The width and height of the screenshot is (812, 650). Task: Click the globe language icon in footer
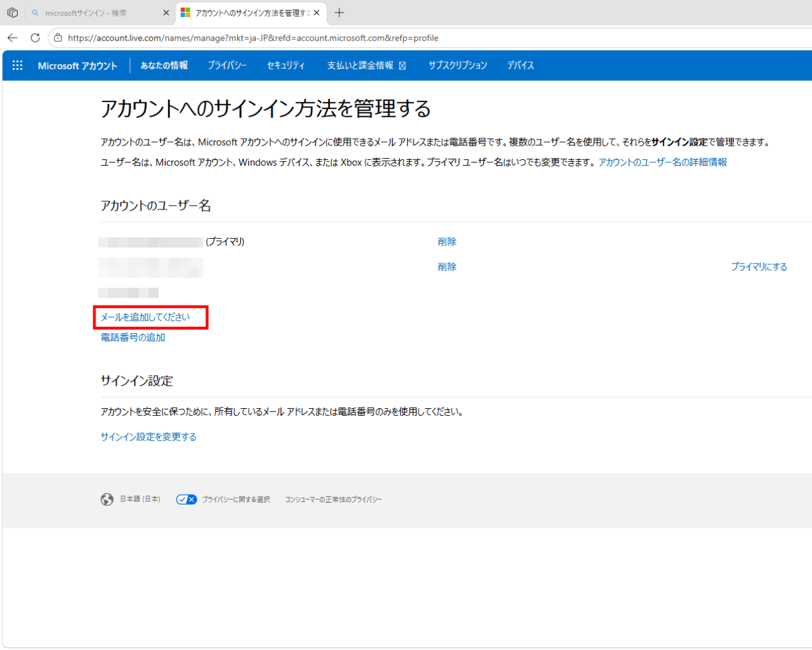(107, 500)
